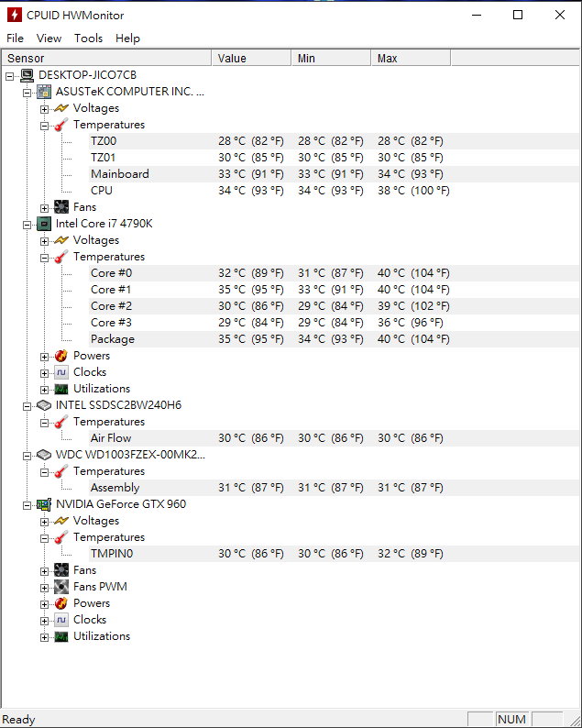Open the Tools menu
This screenshot has width=582, height=728.
pos(88,39)
